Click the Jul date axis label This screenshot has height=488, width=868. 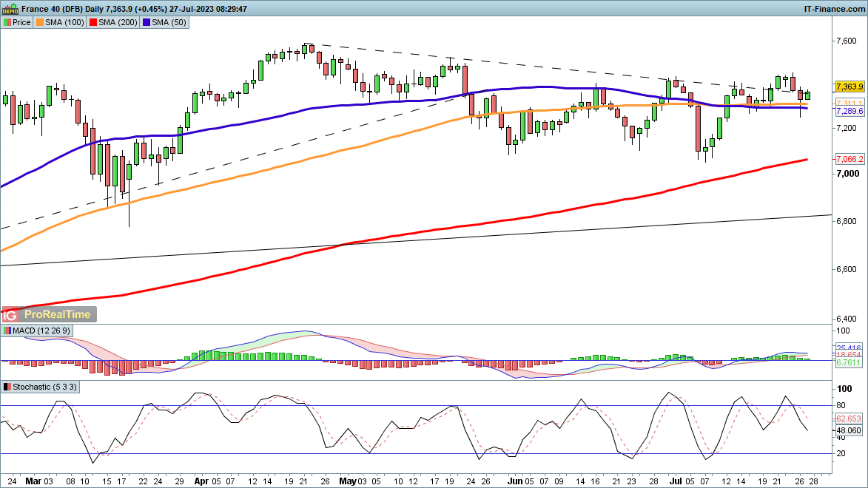pyautogui.click(x=674, y=481)
